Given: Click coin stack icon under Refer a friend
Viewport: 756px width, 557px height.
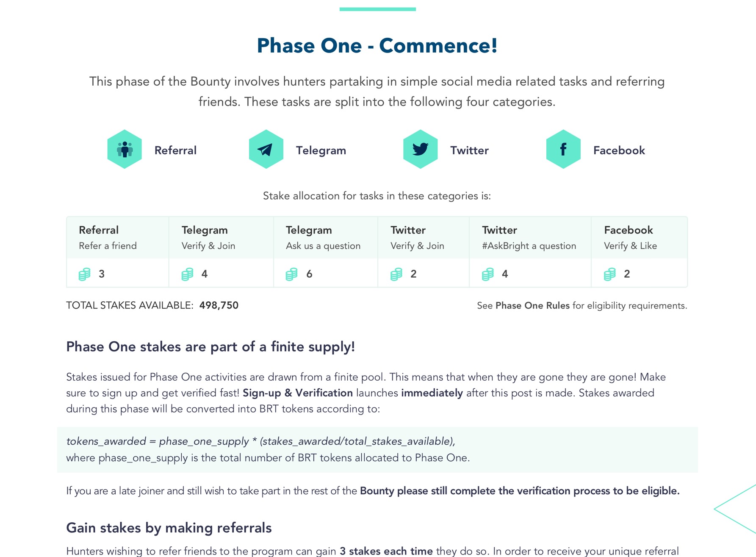Looking at the screenshot, I should [85, 274].
